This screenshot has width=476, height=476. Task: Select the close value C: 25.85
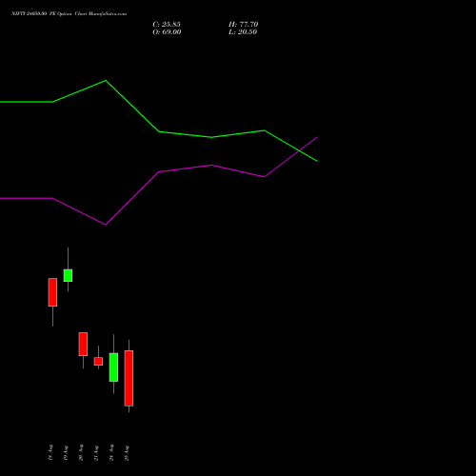[167, 25]
